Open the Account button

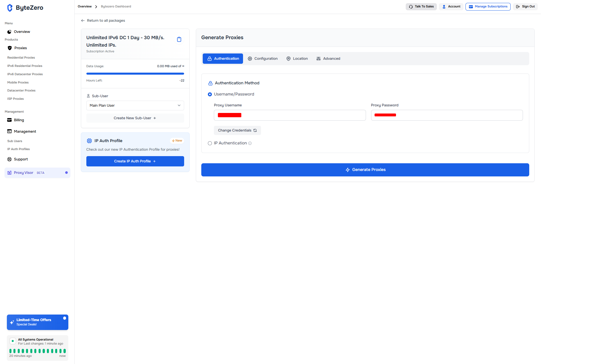451,7
